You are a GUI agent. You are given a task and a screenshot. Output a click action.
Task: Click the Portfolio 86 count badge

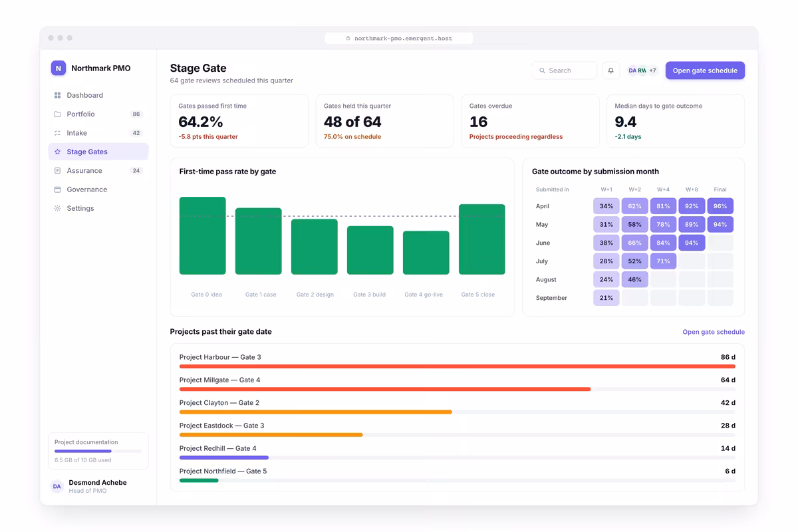coord(136,114)
